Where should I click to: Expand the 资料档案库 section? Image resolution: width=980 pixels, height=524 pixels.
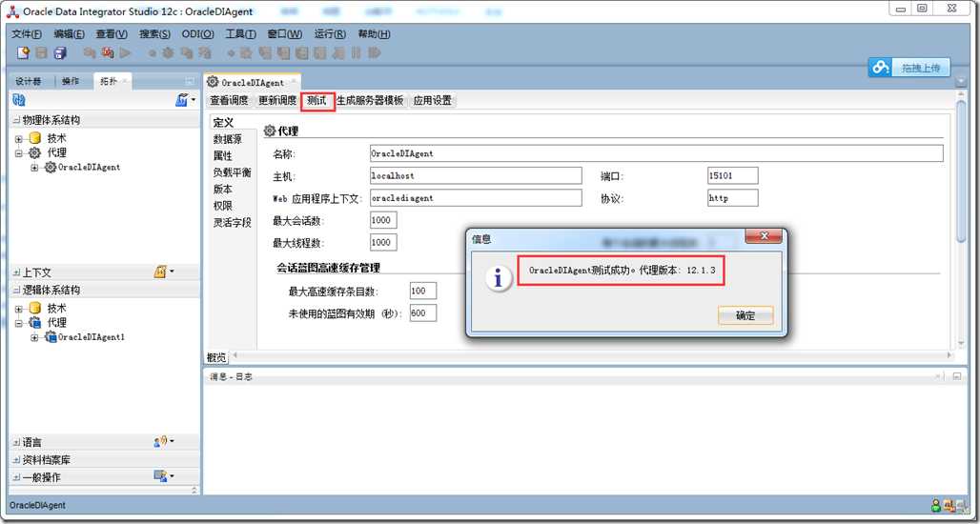(16, 460)
